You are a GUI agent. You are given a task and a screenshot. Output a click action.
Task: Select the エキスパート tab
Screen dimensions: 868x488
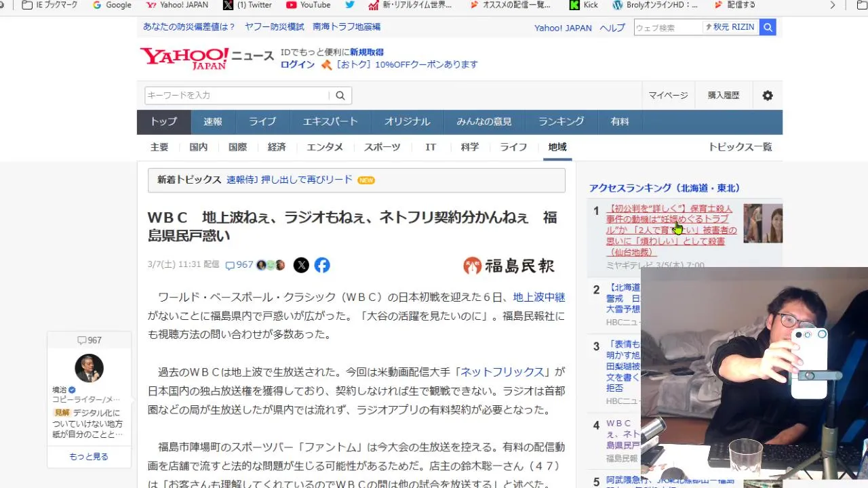point(330,122)
